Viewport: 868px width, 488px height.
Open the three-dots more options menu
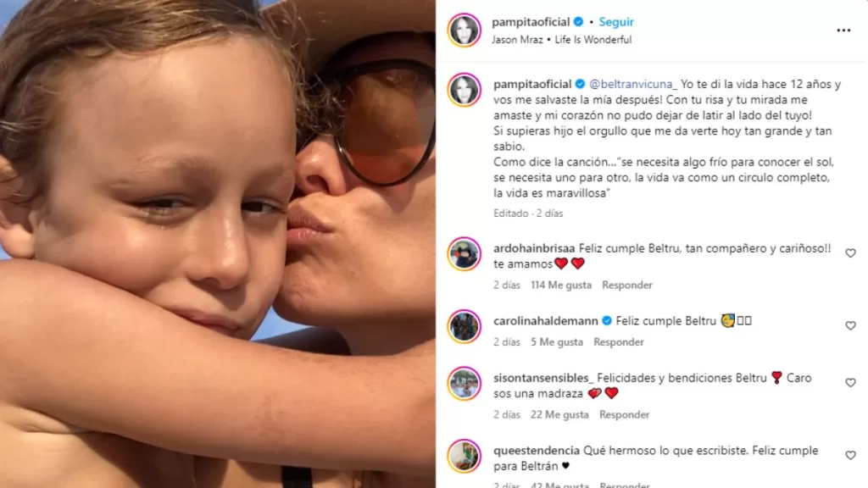point(843,30)
